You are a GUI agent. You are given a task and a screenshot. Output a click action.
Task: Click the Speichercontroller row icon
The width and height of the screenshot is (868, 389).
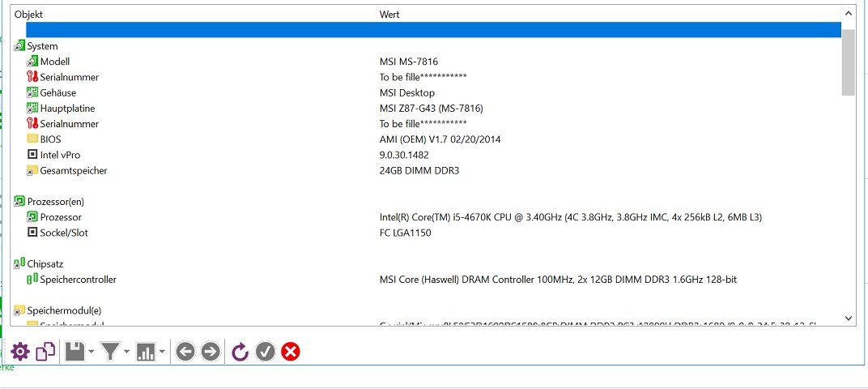[x=32, y=279]
